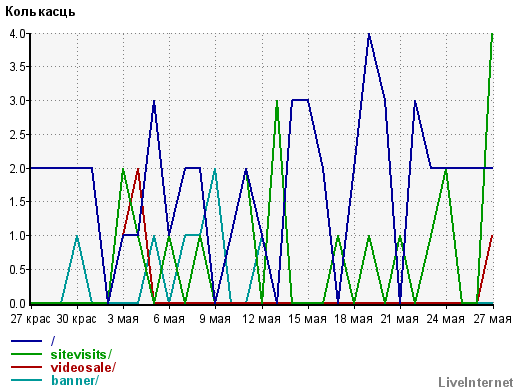Open the root / legend link
Image resolution: width=520 pixels, height=392 pixels.
(53, 341)
